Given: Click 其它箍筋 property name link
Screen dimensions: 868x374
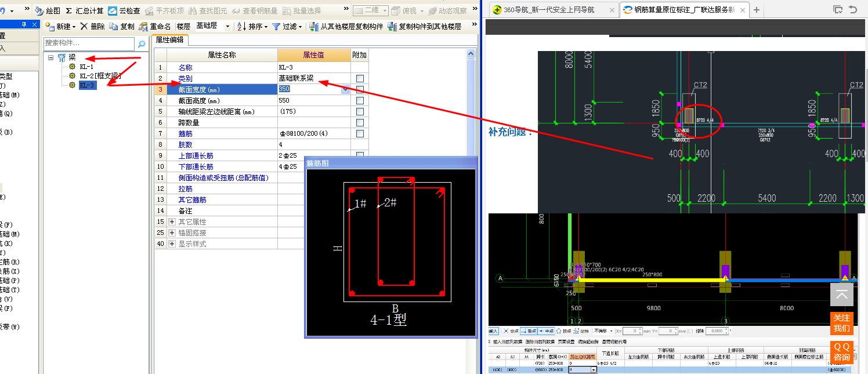Looking at the screenshot, I should tap(192, 200).
